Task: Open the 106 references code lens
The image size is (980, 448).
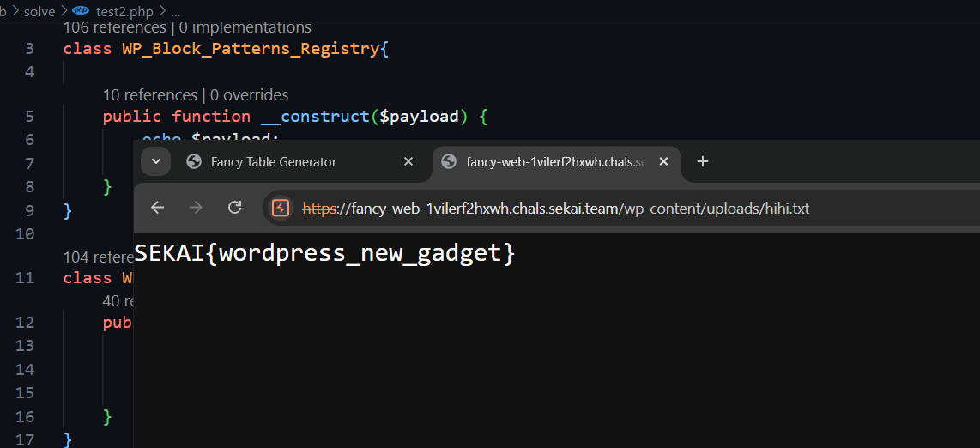Action: pyautogui.click(x=114, y=28)
